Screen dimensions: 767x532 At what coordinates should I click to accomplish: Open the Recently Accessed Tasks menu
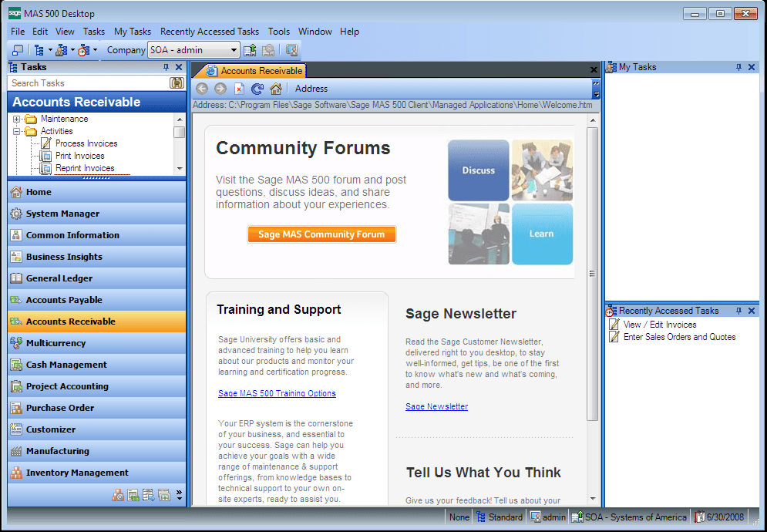(210, 32)
